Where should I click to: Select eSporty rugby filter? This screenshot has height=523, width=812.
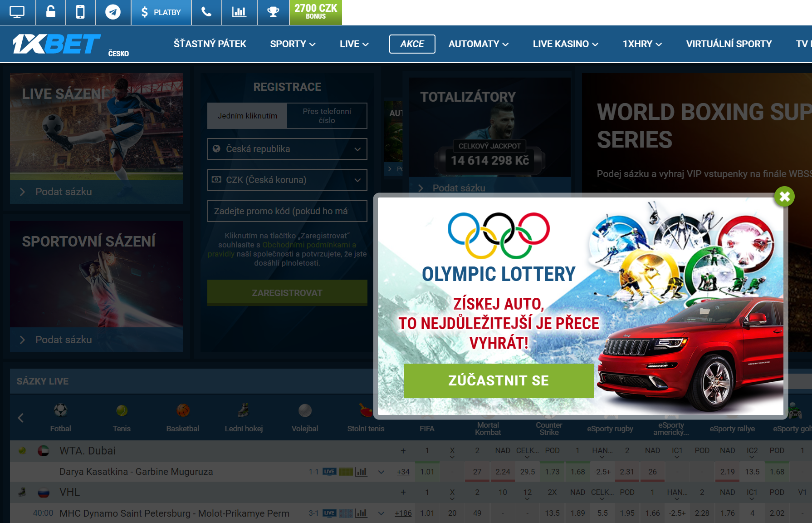[x=610, y=429]
